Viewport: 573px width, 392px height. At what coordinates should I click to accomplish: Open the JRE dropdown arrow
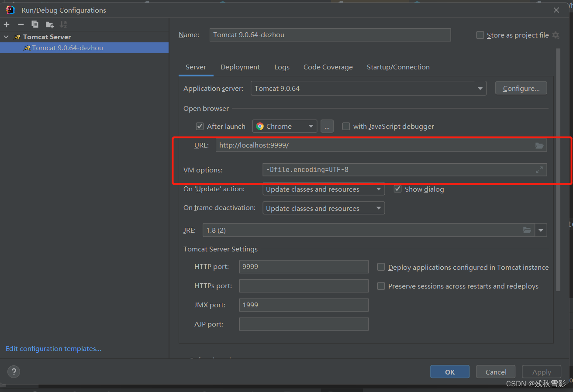pos(541,230)
